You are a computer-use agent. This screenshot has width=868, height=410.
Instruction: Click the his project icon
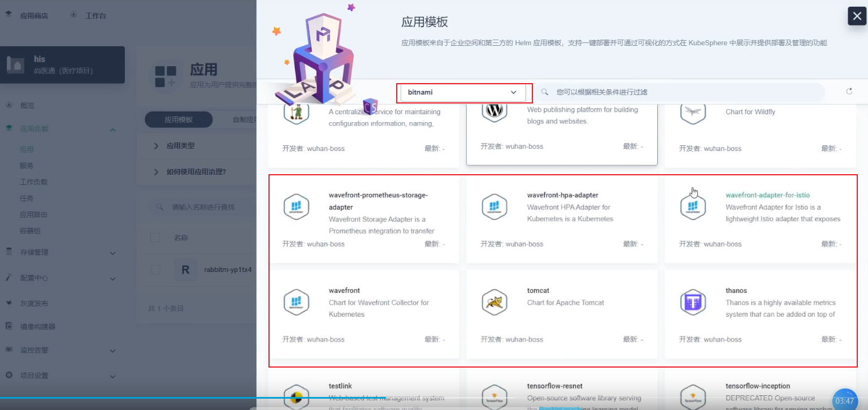tap(16, 64)
